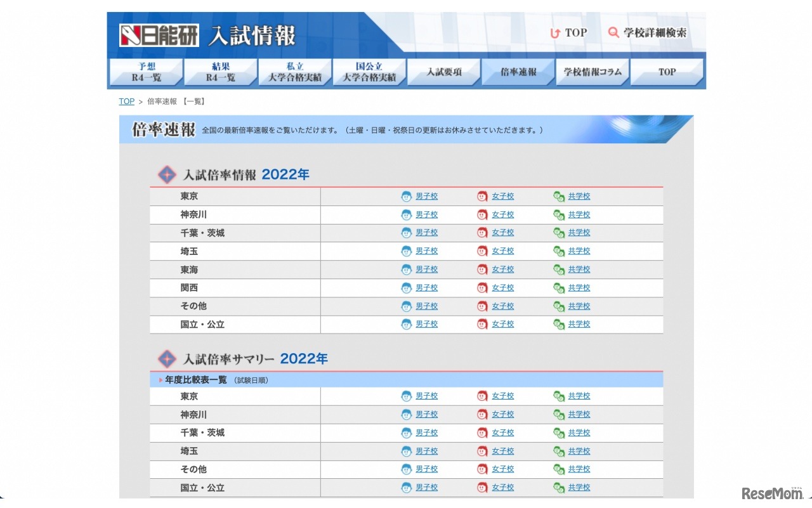812x508 pixels.
Task: Click the girl icon in the その他 summary row
Action: click(482, 469)
